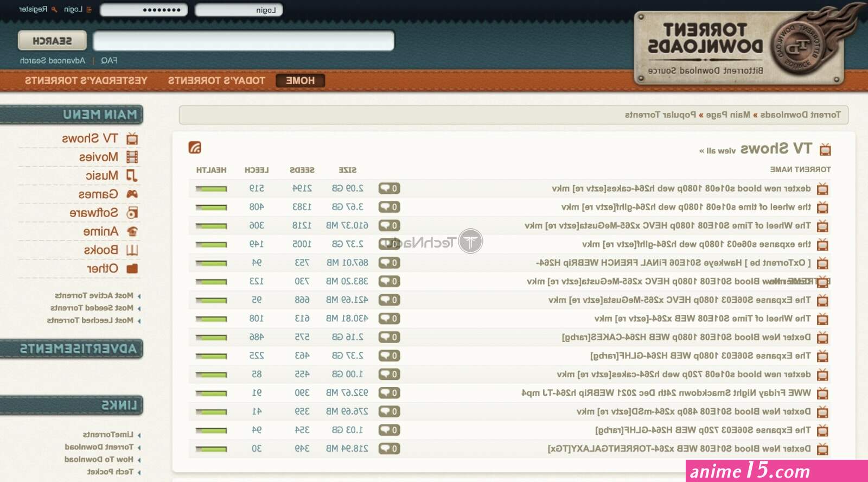Screen dimensions: 868x482
Task: Click the TV icon beside the TV Shows heading
Action: [x=825, y=149]
